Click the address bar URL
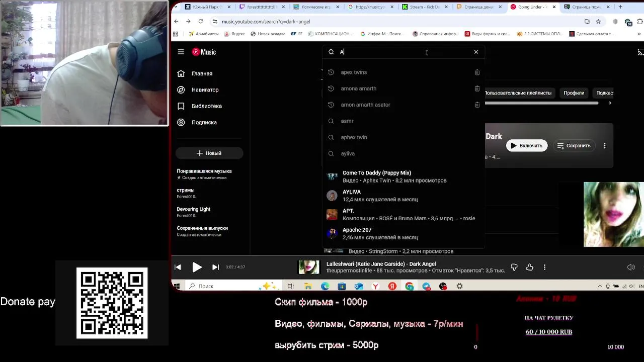The image size is (644, 362). 266,22
